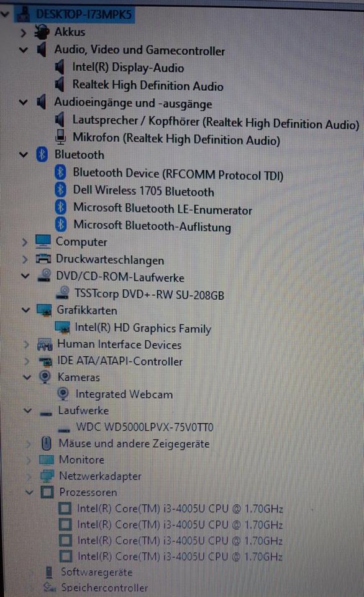Select Intel(R) Display-Audio device
Image resolution: width=364 pixels, height=597 pixels.
click(128, 67)
